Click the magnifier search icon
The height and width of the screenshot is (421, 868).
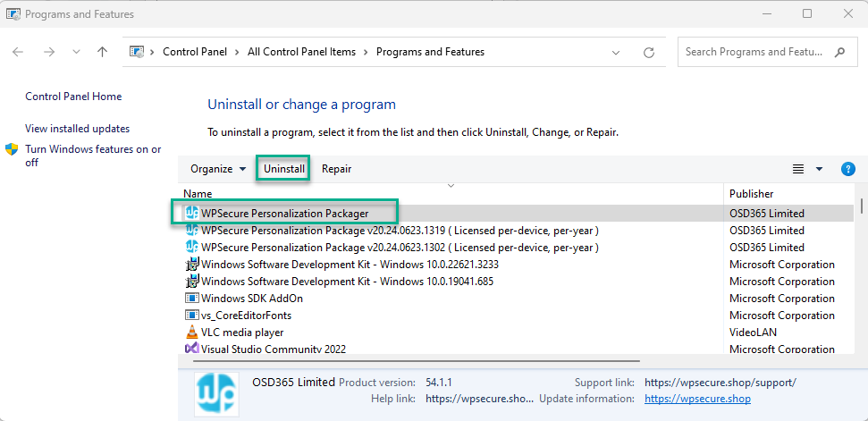[x=839, y=52]
